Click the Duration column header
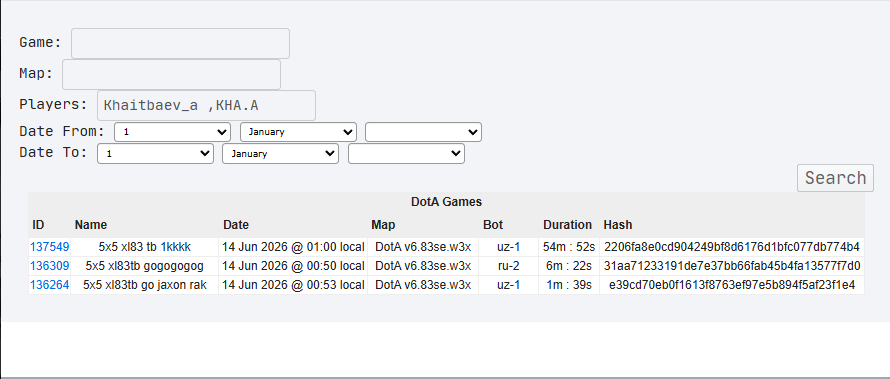890x379 pixels. click(x=568, y=225)
